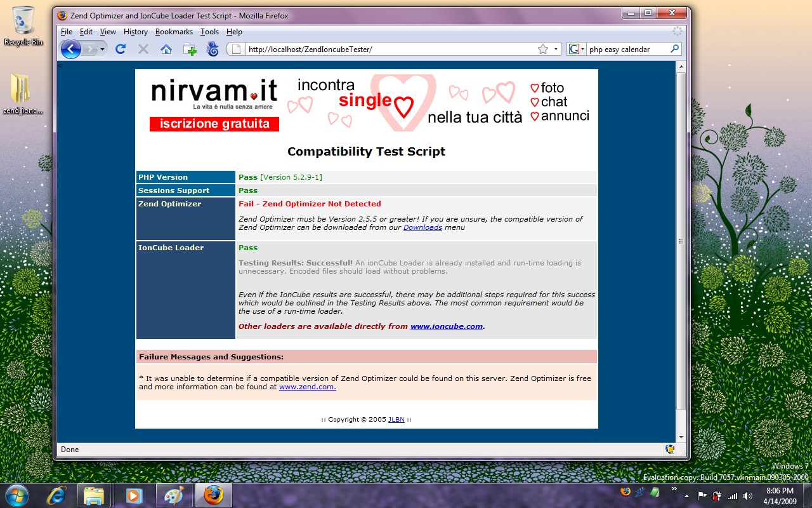Viewport: 812px width, 508px height.
Task: Open the Bookmarks menu
Action: coord(174,32)
